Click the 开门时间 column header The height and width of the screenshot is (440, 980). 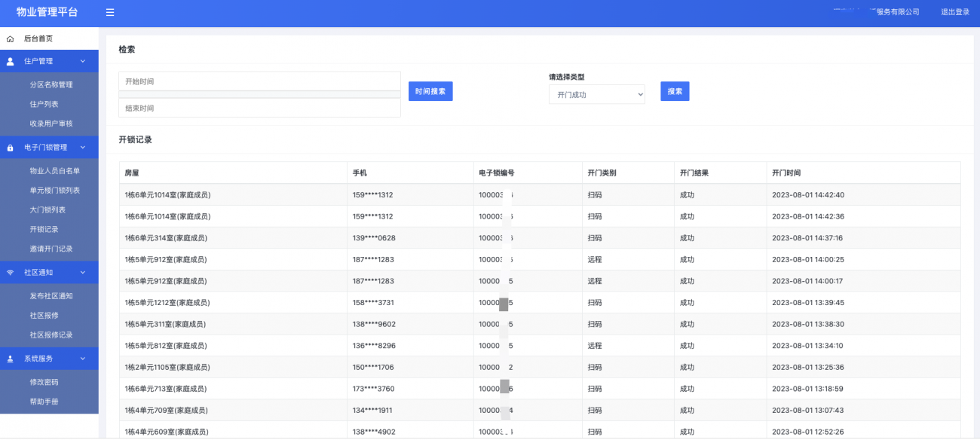pyautogui.click(x=863, y=173)
